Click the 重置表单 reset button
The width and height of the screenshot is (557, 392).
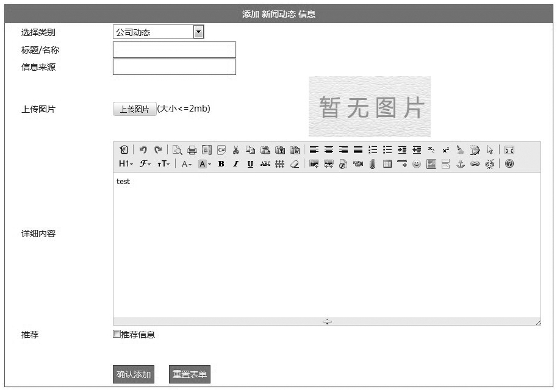pyautogui.click(x=190, y=374)
